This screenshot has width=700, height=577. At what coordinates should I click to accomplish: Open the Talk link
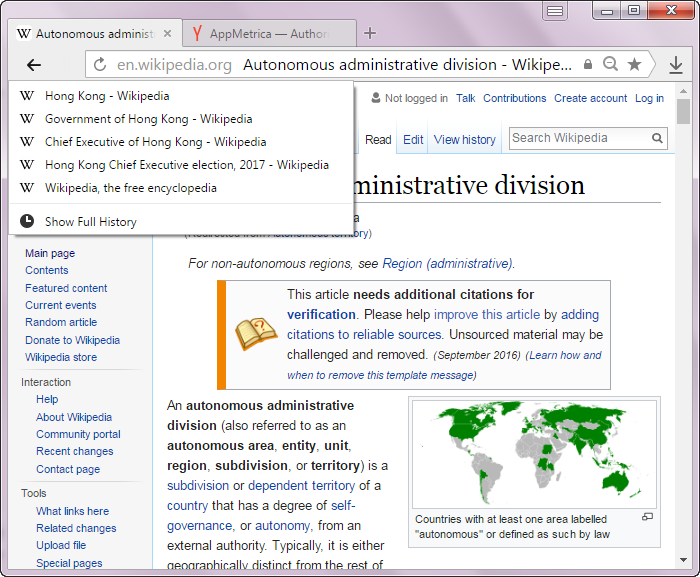click(x=465, y=98)
